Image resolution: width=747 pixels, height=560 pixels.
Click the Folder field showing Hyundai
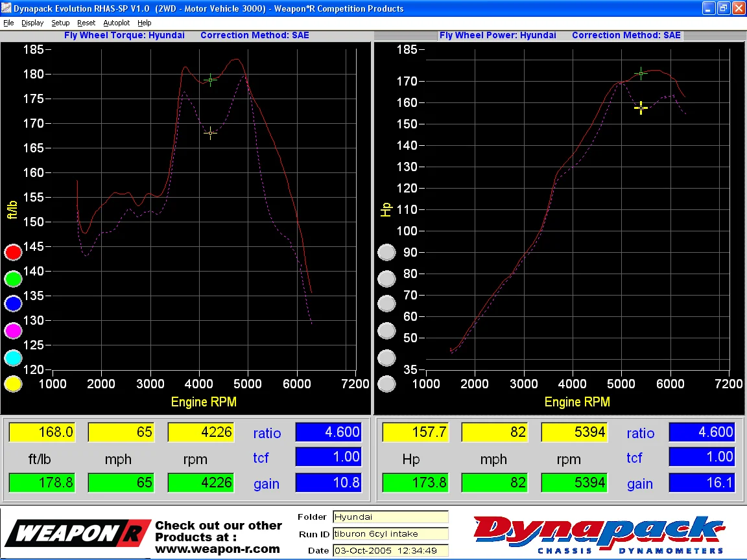click(x=390, y=517)
